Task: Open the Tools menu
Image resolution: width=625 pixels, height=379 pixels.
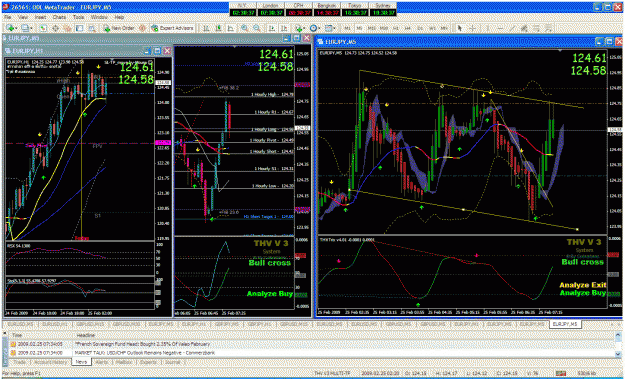Action: [x=79, y=18]
